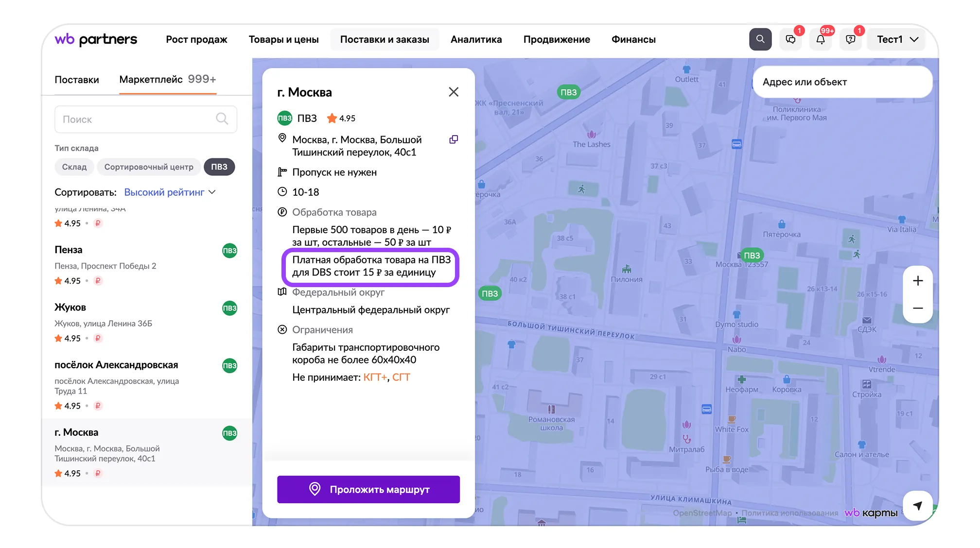
Task: Open Поставки и заказы menu
Action: pyautogui.click(x=385, y=39)
